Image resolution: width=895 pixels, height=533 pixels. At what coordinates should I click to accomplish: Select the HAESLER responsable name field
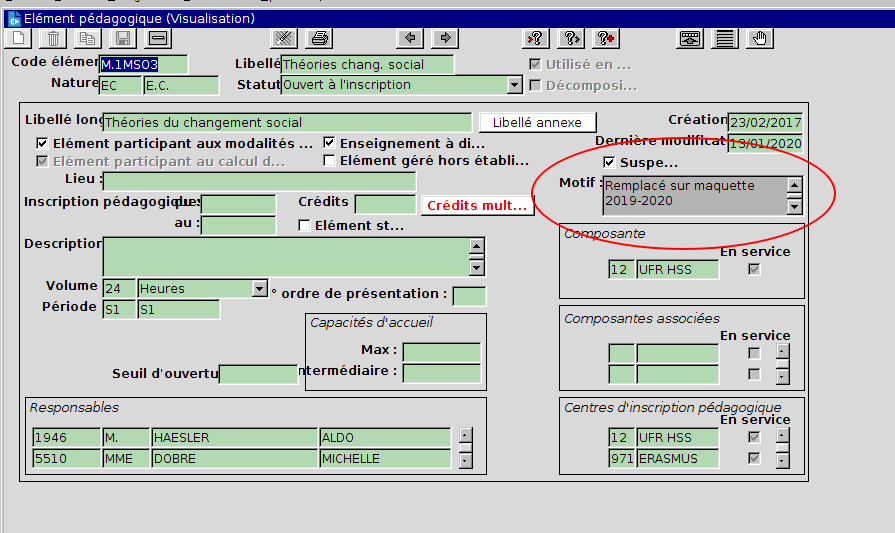(x=234, y=438)
